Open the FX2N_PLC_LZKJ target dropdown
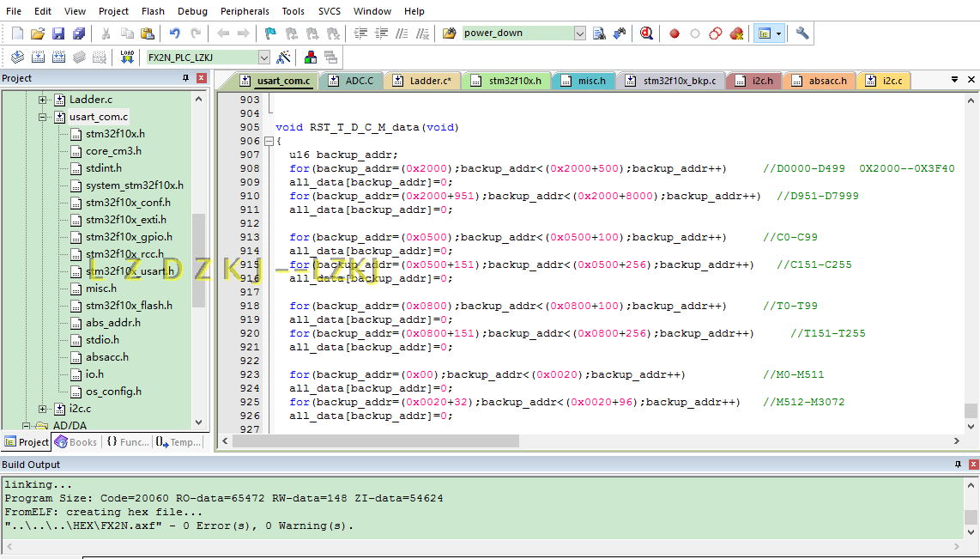Image resolution: width=980 pixels, height=559 pixels. pyautogui.click(x=263, y=58)
